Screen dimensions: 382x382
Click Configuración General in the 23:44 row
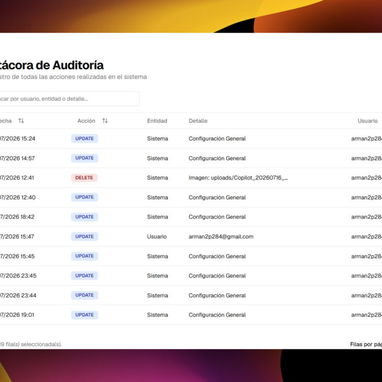[217, 295]
